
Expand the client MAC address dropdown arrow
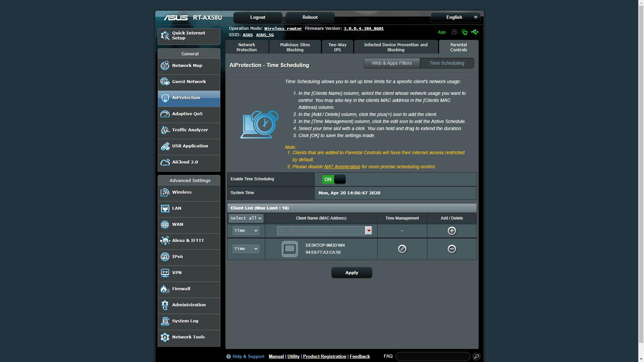pos(369,231)
